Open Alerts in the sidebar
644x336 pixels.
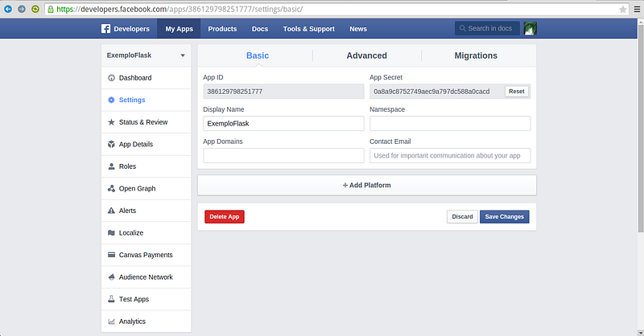point(147,211)
